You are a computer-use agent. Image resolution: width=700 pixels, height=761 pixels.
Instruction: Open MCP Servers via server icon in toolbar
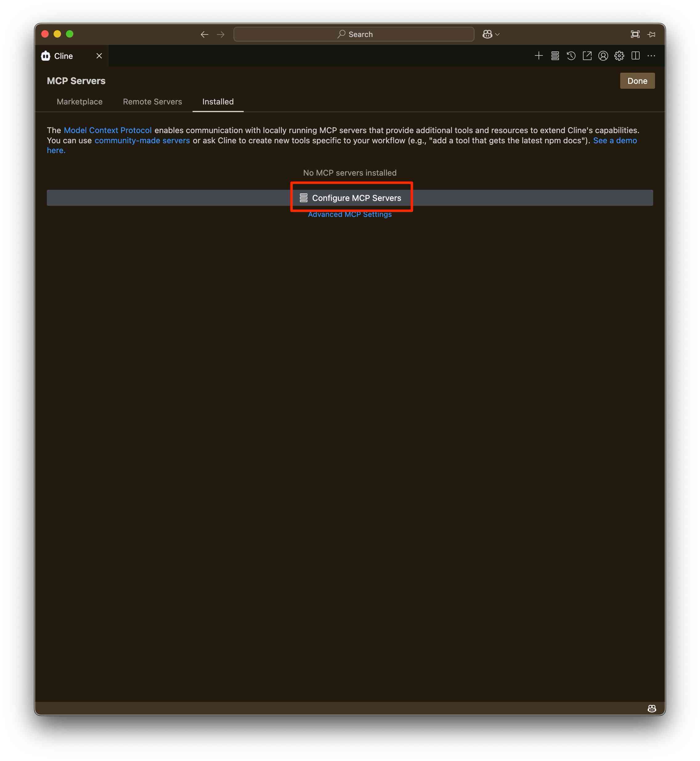[555, 56]
